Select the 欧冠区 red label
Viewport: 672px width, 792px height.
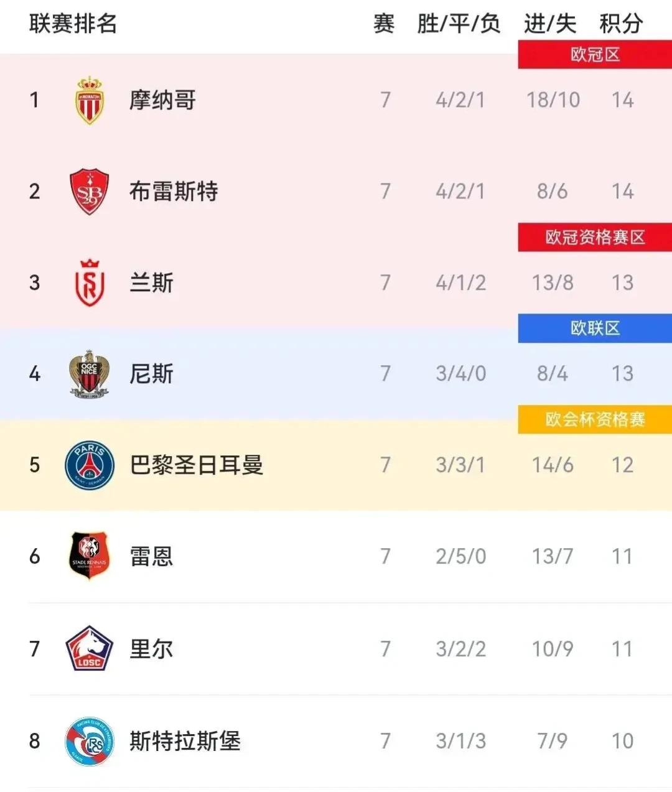pyautogui.click(x=595, y=55)
